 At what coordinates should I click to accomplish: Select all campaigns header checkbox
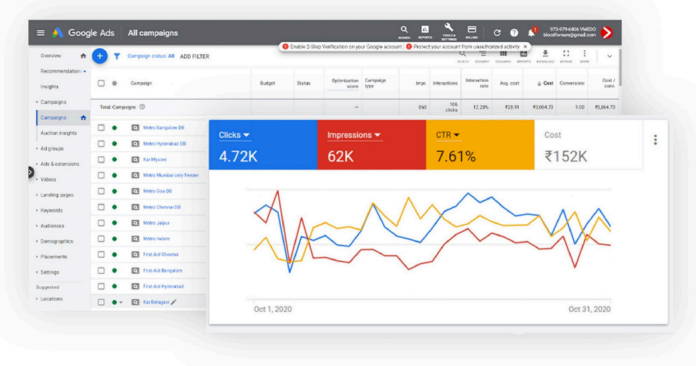pyautogui.click(x=101, y=83)
